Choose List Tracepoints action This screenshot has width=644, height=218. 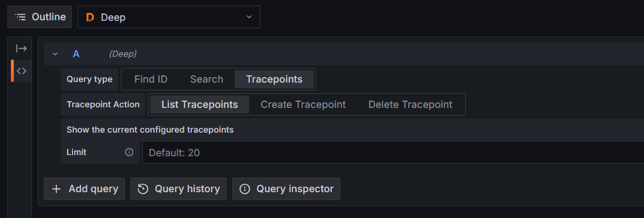pyautogui.click(x=200, y=105)
